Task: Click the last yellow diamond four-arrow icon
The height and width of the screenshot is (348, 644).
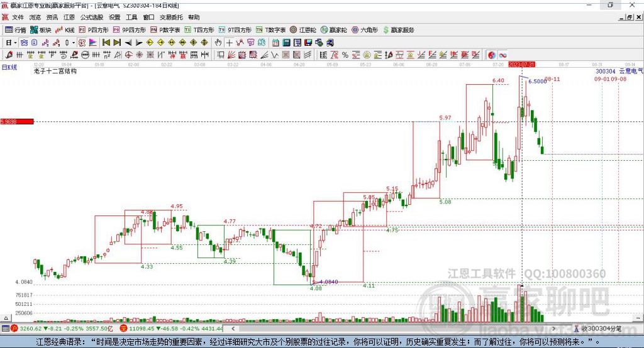Action: tap(204, 43)
